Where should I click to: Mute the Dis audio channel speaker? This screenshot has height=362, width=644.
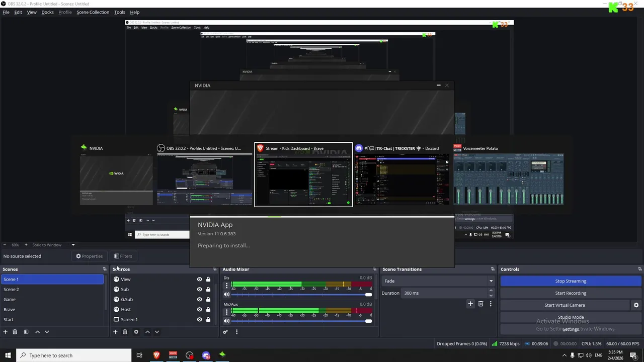point(226,294)
